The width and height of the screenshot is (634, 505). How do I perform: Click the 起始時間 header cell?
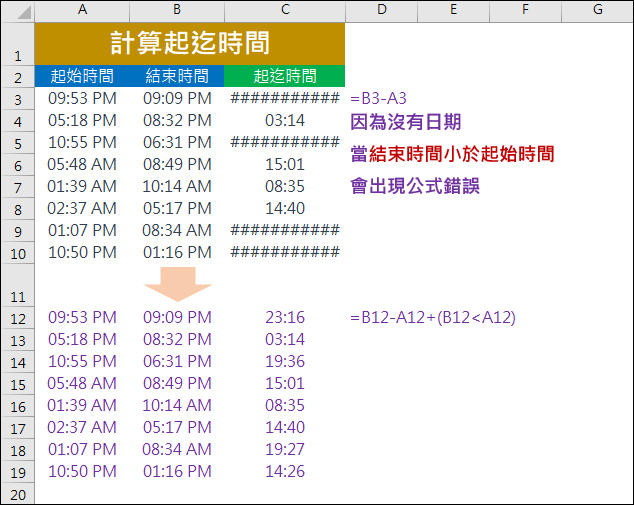click(x=82, y=76)
